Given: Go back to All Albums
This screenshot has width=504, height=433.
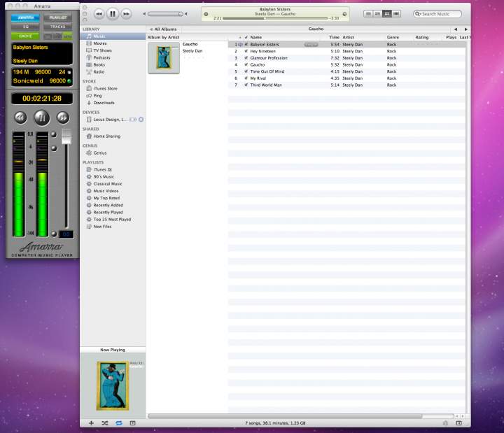Looking at the screenshot, I should point(163,29).
